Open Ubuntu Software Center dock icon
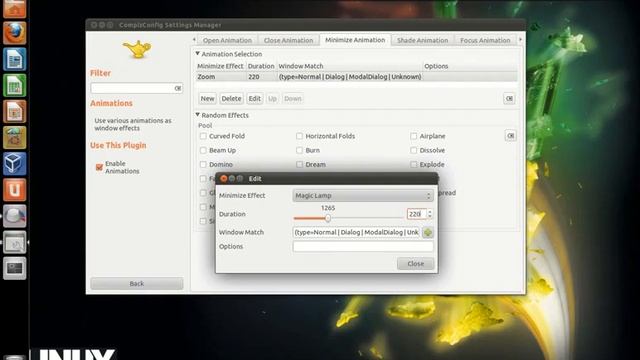This screenshot has height=360, width=640. pos(15,138)
